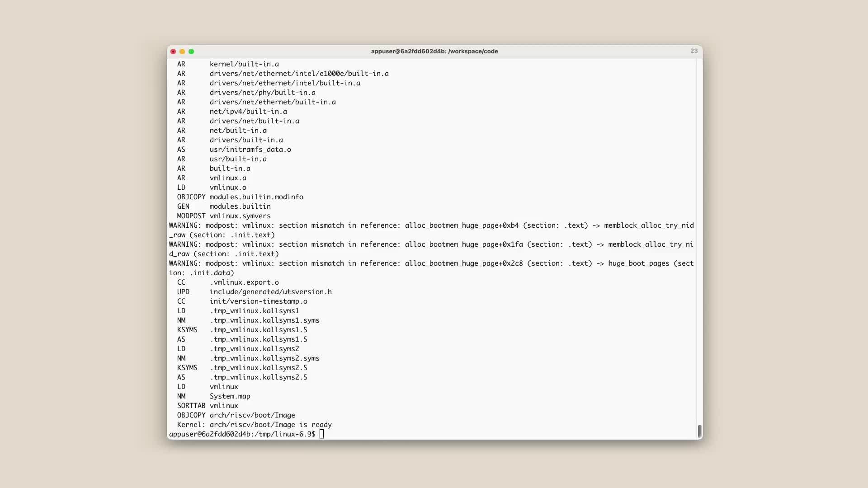Viewport: 868px width, 488px height.
Task: Click the terminal window title text
Action: pyautogui.click(x=434, y=52)
